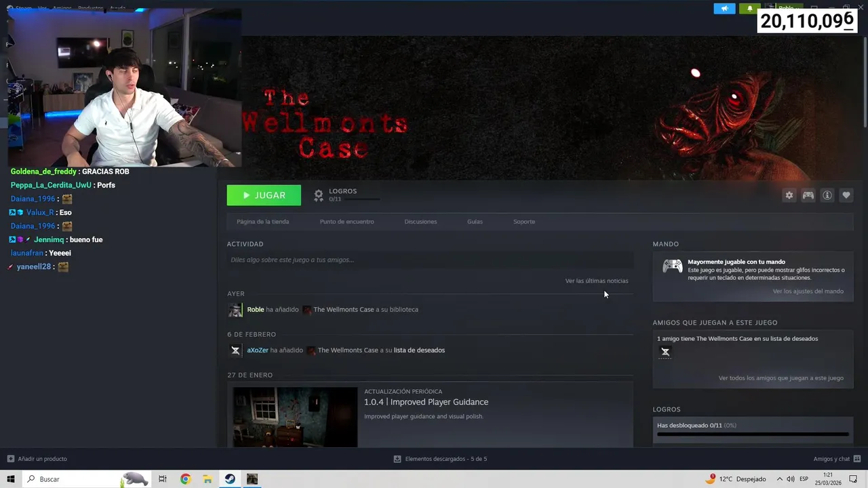
Task: Open Roble's profile name in activity
Action: pos(256,310)
